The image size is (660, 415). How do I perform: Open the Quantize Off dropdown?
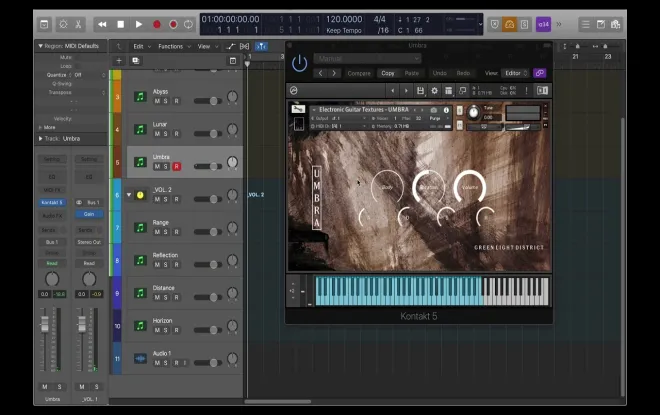90,75
